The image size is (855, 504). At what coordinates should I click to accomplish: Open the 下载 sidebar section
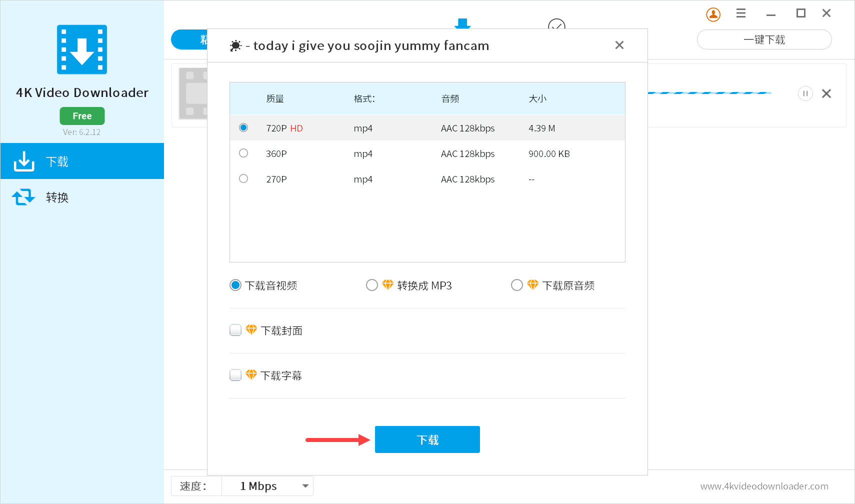point(82,161)
